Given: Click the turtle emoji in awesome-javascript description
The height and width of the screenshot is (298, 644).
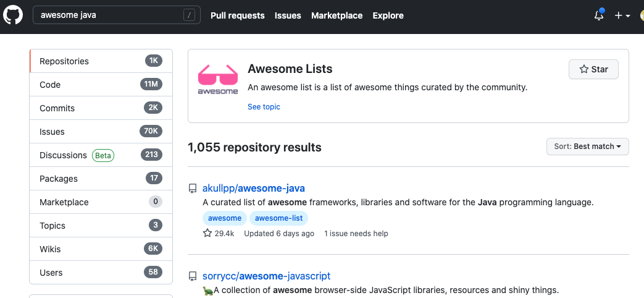Looking at the screenshot, I should pos(208,291).
